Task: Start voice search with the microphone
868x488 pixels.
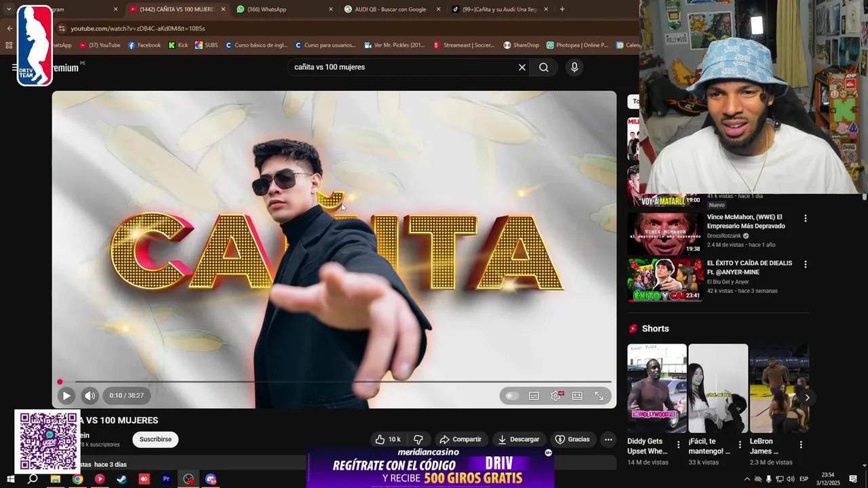Action: (574, 67)
